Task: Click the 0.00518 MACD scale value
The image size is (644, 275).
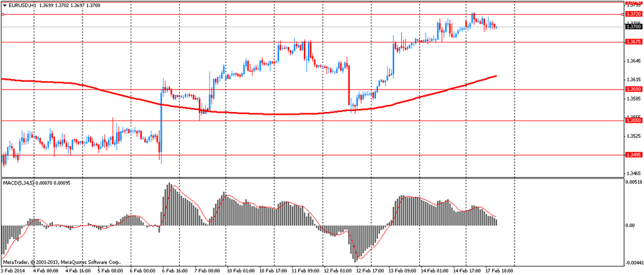Action: point(633,182)
